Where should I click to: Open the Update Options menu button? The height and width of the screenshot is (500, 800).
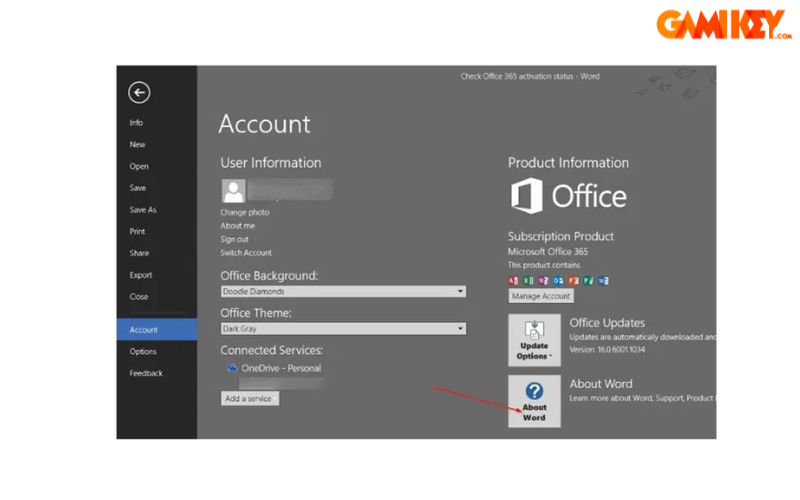534,340
